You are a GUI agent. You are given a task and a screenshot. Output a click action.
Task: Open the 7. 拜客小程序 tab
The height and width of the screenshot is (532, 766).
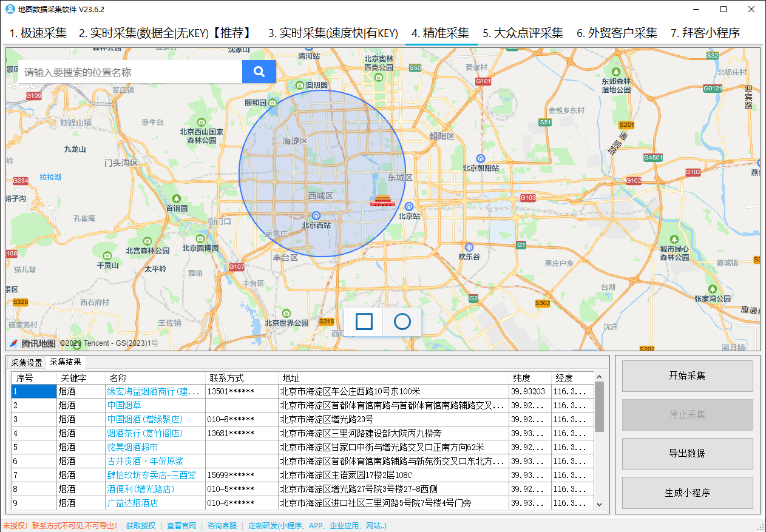[705, 33]
